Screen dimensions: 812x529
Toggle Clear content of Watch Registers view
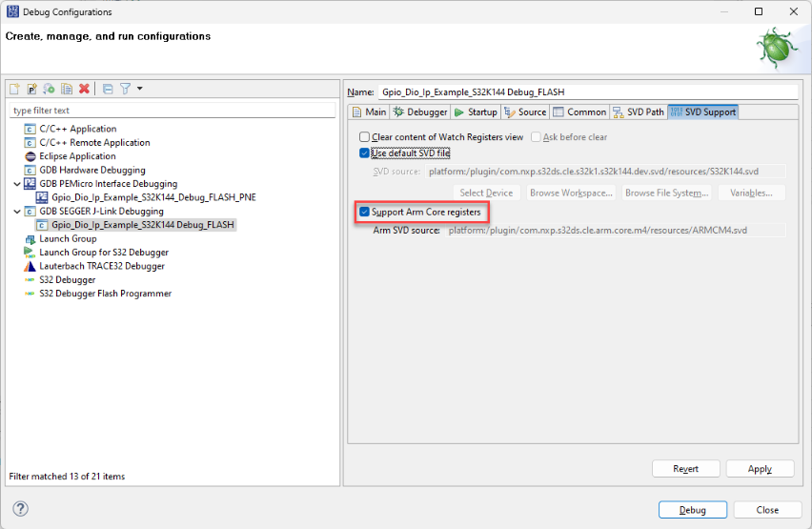coord(365,137)
